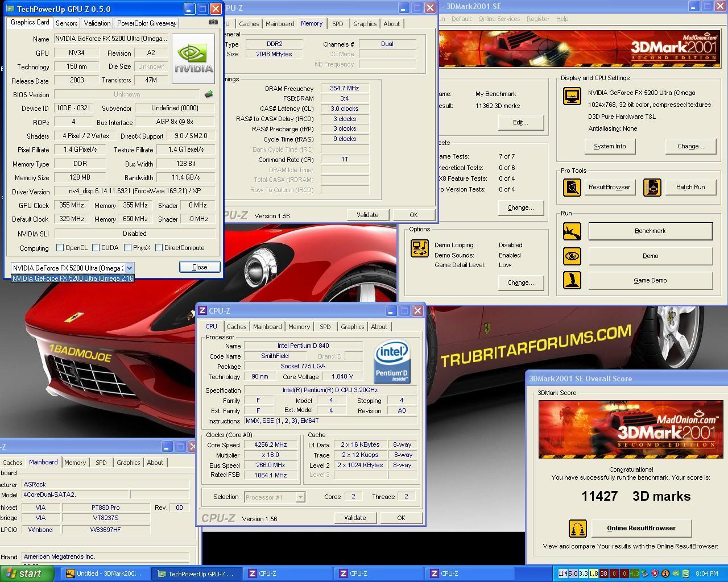
Task: Click Change... in the Options section
Action: (520, 282)
